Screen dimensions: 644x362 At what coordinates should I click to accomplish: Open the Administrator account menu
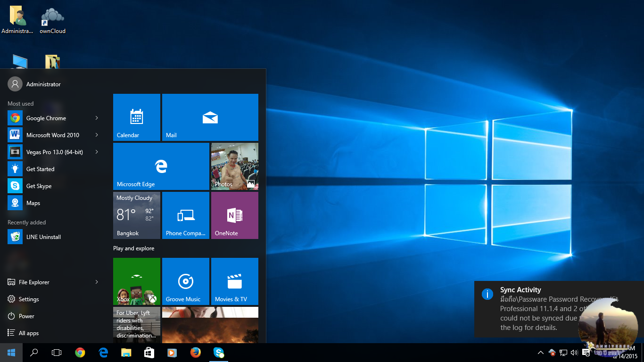click(x=34, y=84)
